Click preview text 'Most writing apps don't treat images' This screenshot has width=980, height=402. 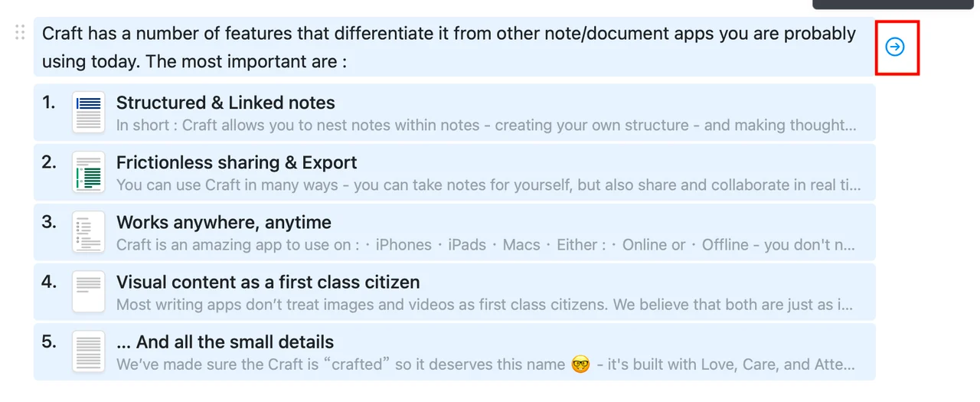coord(485,304)
